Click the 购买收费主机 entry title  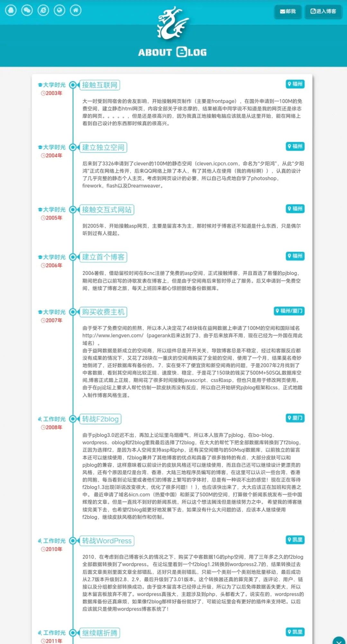(103, 312)
